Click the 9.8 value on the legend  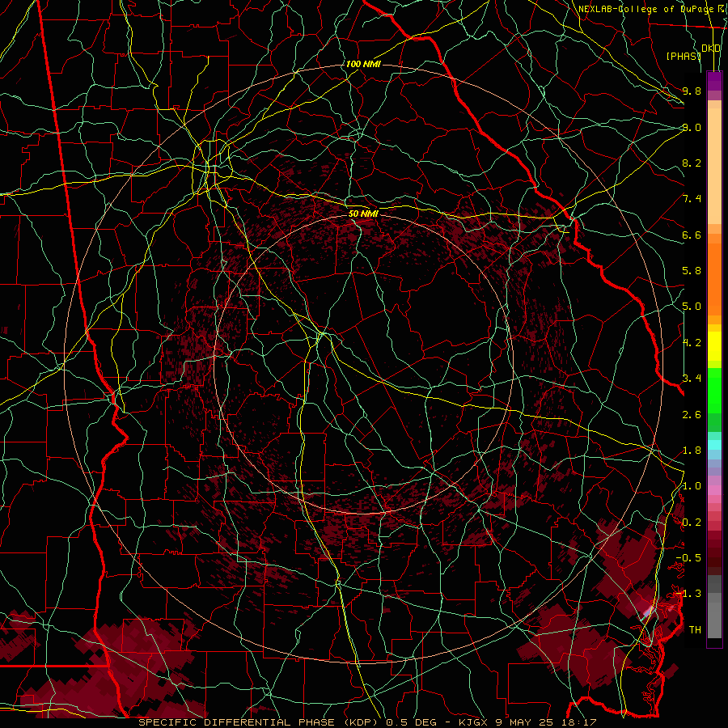tap(692, 91)
